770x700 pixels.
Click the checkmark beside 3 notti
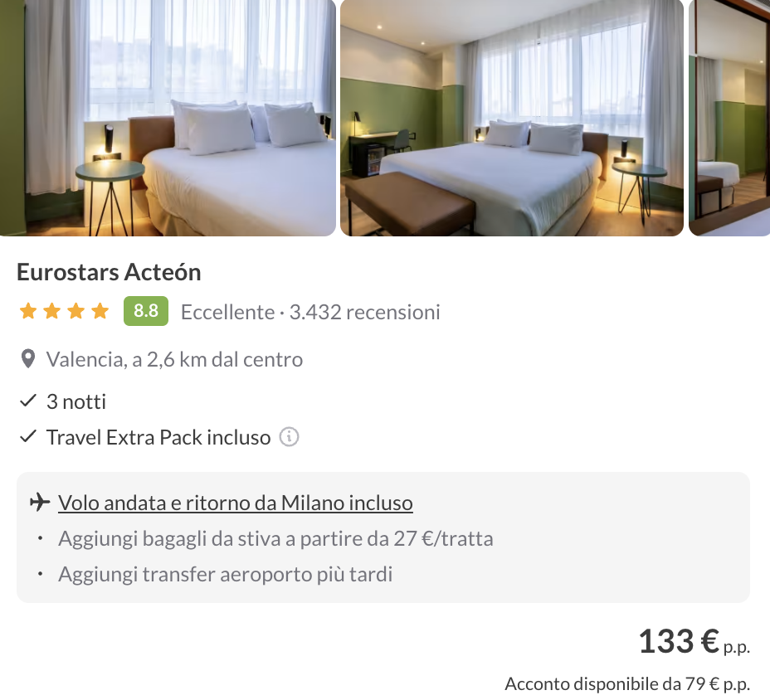[x=28, y=401]
